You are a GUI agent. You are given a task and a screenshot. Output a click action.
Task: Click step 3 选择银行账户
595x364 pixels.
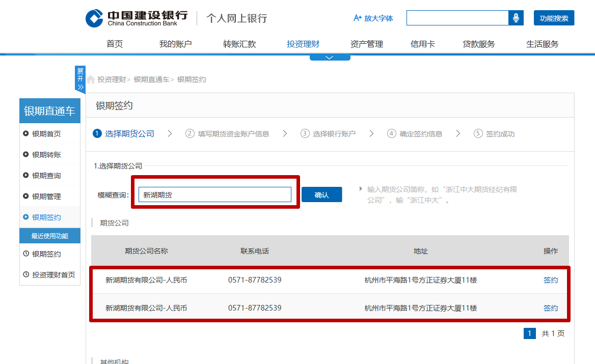tap(328, 133)
